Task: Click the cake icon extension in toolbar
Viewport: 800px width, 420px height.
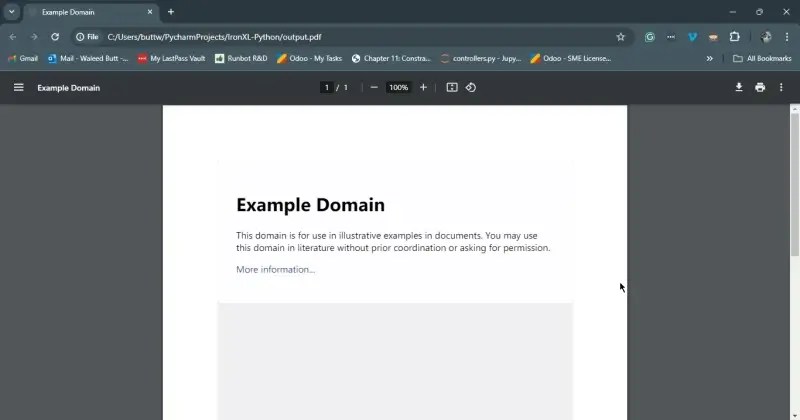Action: 713,37
